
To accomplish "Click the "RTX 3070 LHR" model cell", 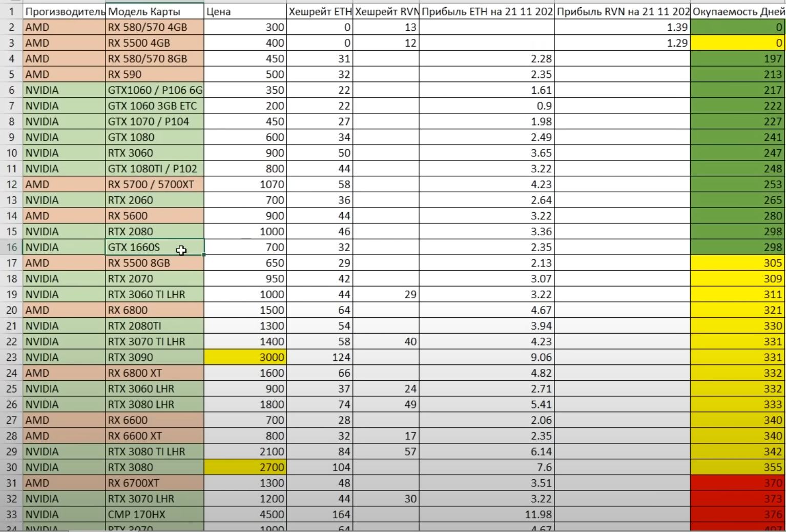I will click(155, 499).
